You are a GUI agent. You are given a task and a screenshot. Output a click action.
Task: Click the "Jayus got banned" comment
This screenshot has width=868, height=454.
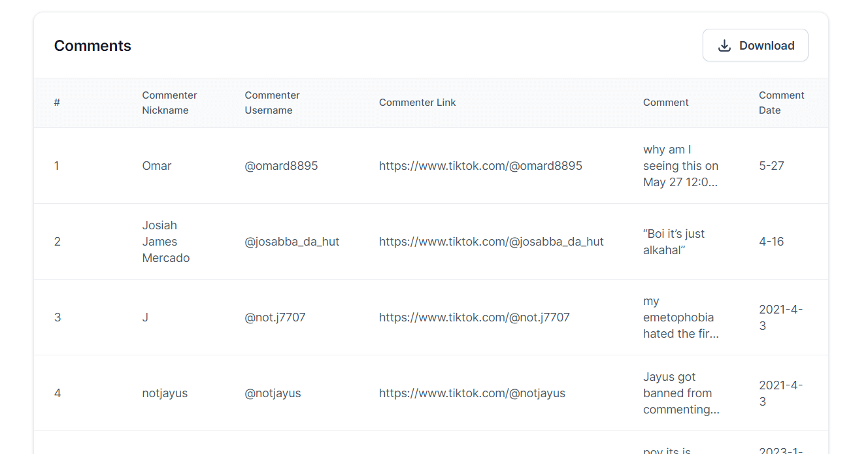pyautogui.click(x=680, y=393)
